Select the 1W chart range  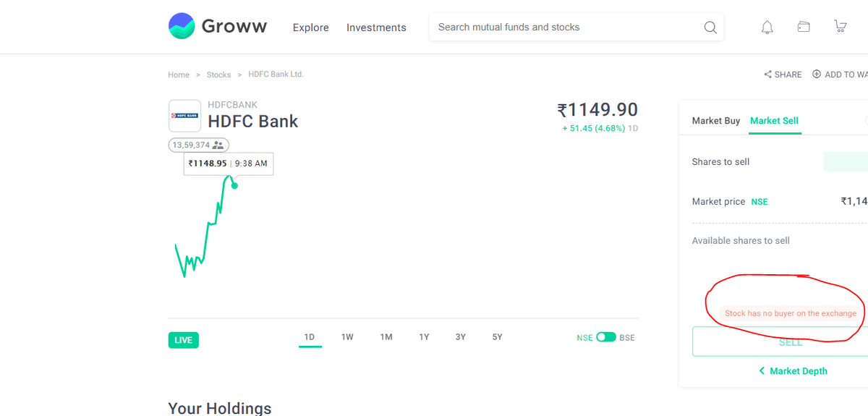[x=347, y=337]
